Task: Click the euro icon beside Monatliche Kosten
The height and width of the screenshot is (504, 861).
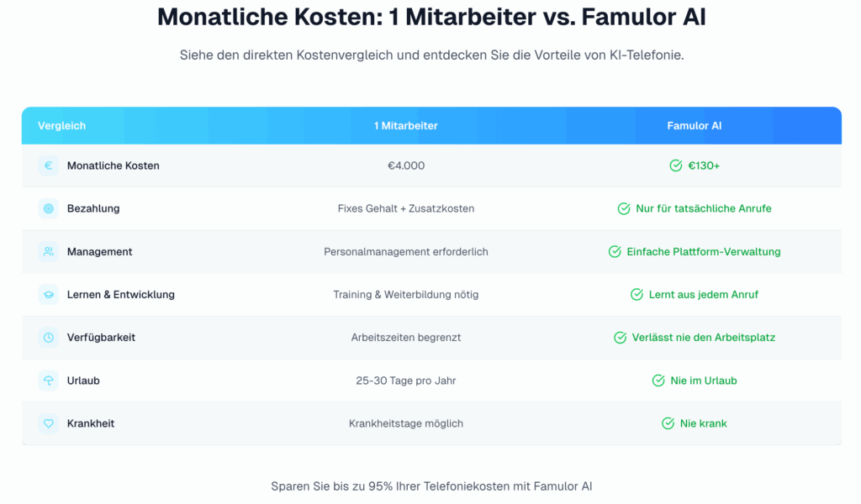Action: [48, 165]
